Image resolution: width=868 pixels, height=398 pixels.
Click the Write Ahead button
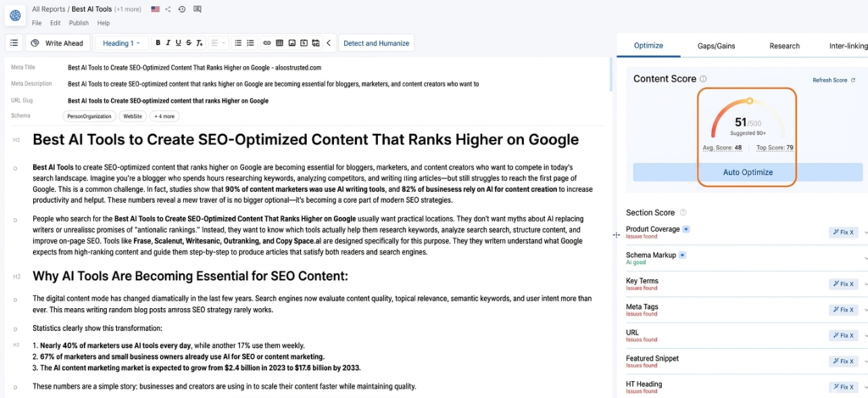click(x=58, y=42)
